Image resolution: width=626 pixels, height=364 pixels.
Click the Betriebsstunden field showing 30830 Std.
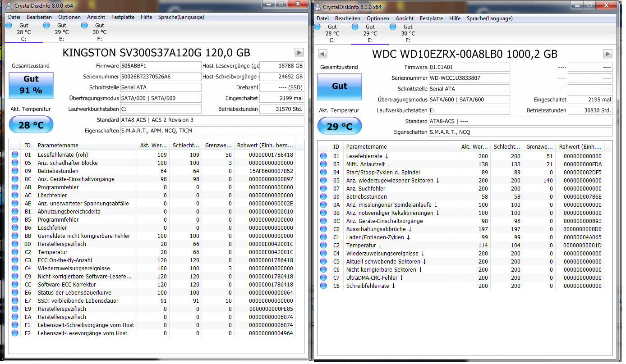(590, 110)
